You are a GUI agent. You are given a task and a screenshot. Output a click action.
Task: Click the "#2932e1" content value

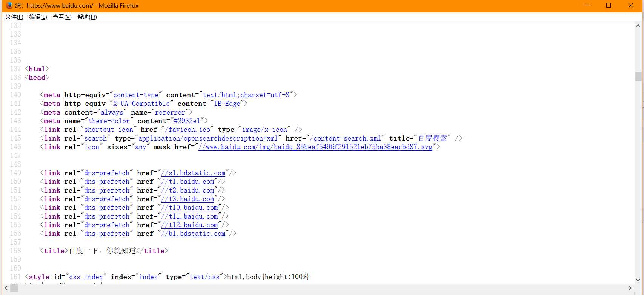(x=187, y=121)
